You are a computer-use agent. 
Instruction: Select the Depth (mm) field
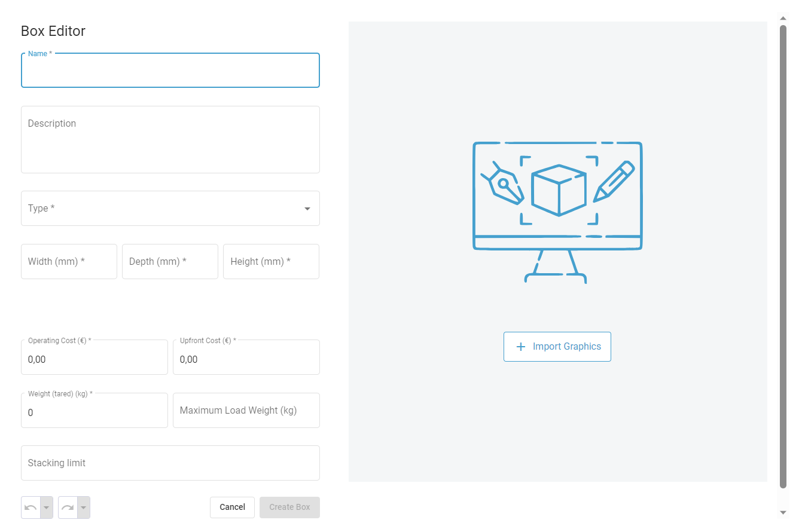[170, 262]
